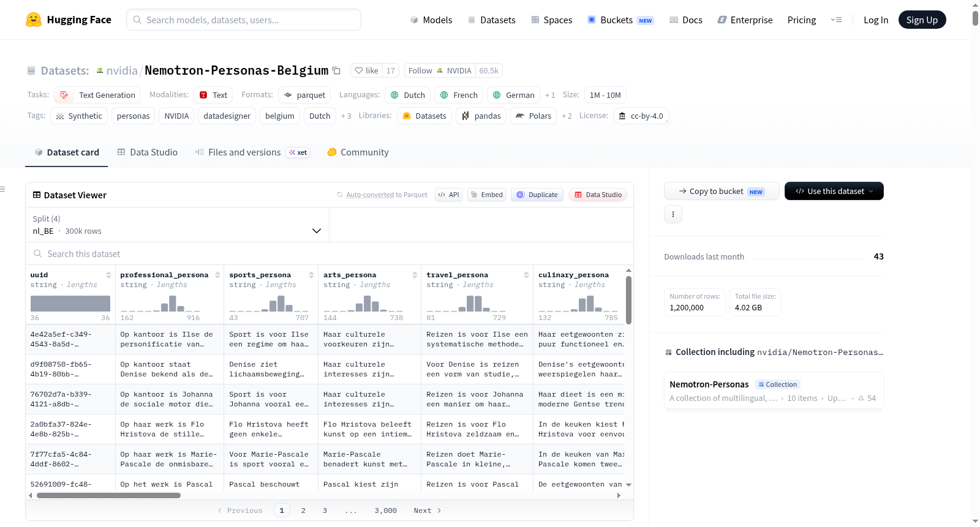Go to Models in the navigation
This screenshot has height=527, width=980.
pos(431,20)
